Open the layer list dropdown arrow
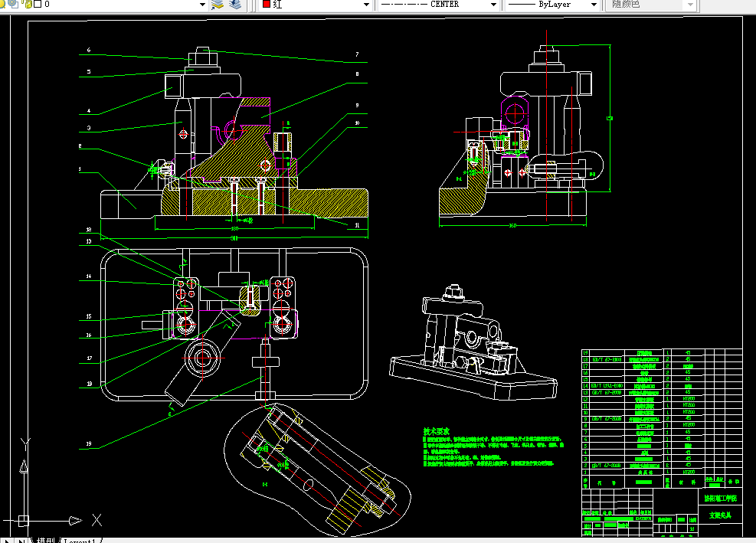This screenshot has height=543, width=756. (x=202, y=5)
